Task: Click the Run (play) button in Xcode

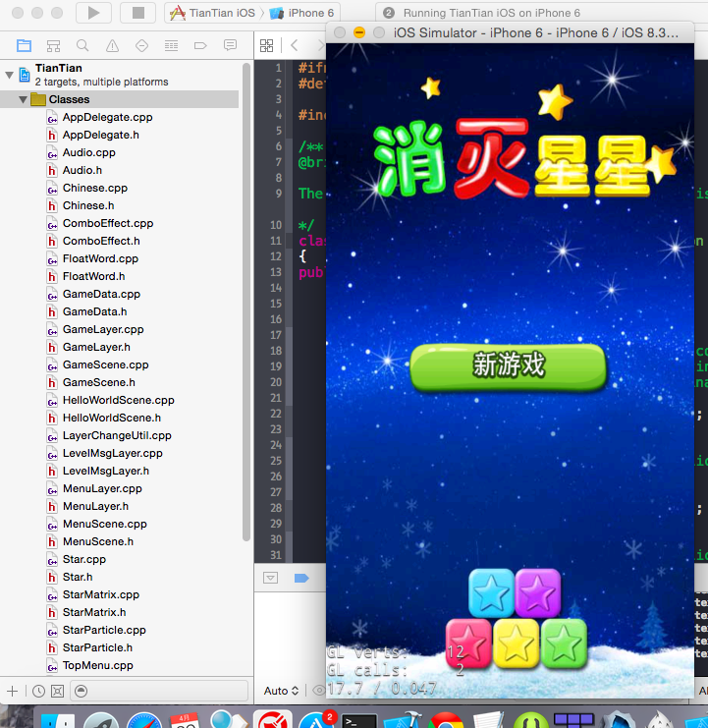Action: (93, 13)
